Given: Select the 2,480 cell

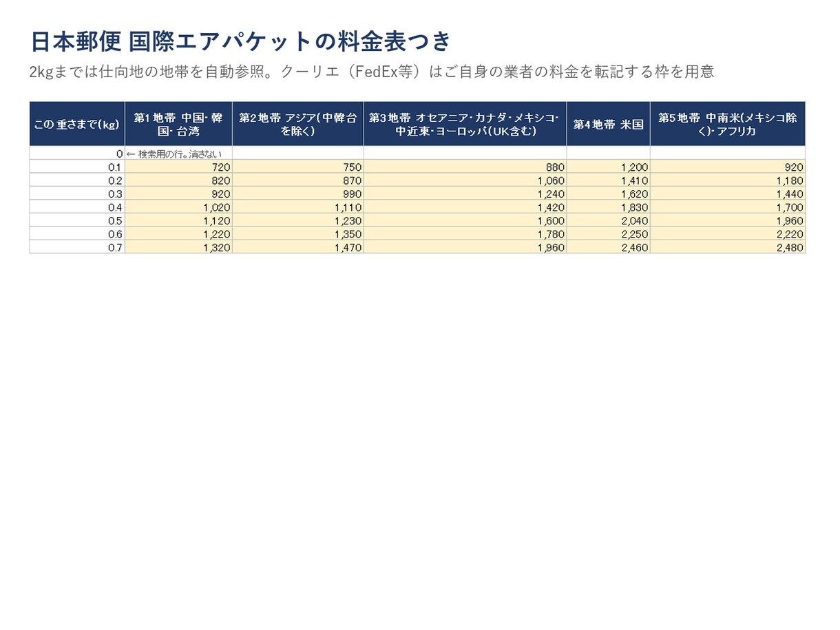Looking at the screenshot, I should point(728,247).
